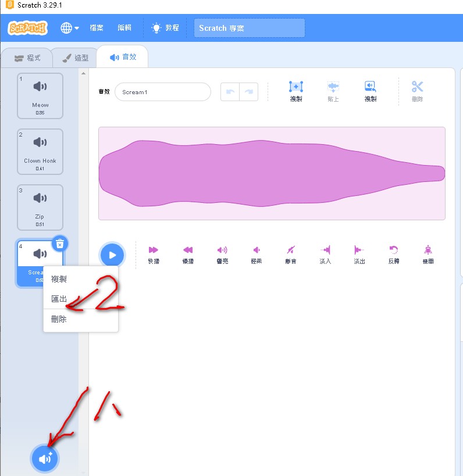Click the scissors 刪除 tool in toolbar
The height and width of the screenshot is (476, 463).
pos(417,91)
